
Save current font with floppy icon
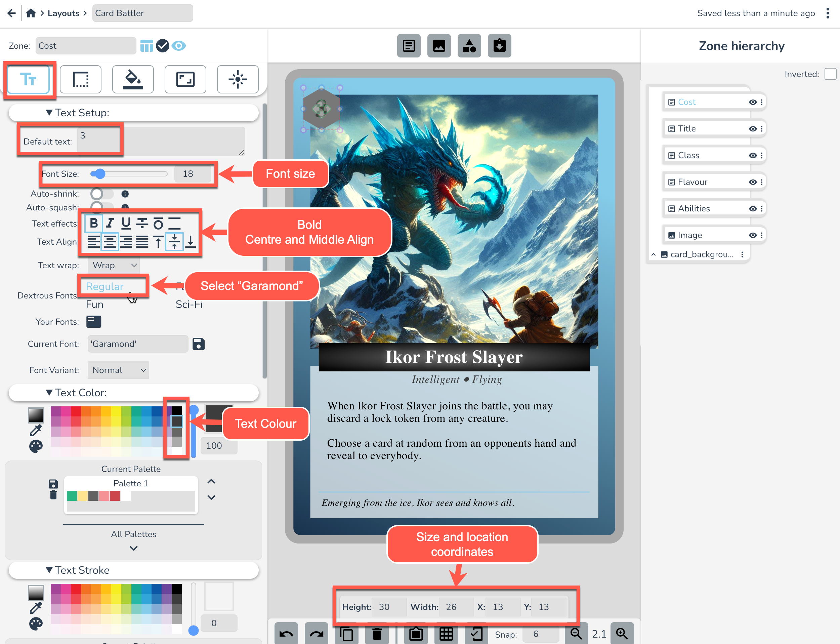coord(199,344)
